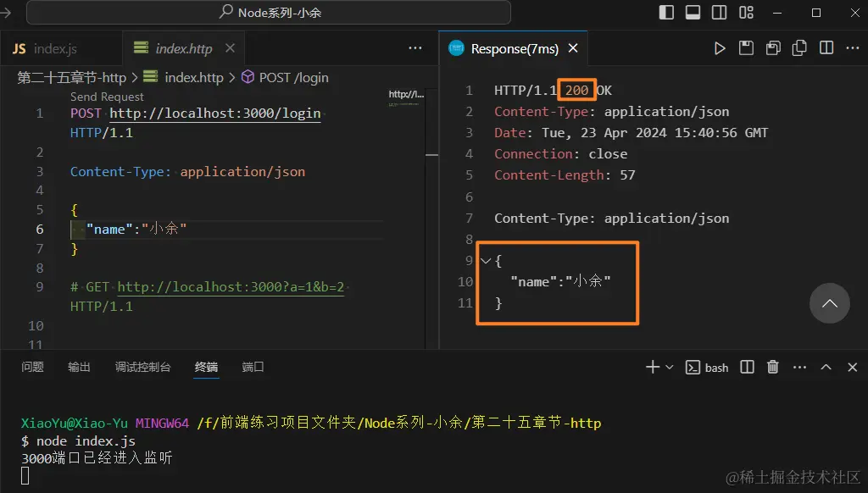Click line 6 "name":"小余" in request
This screenshot has height=493, width=868.
[x=136, y=229]
